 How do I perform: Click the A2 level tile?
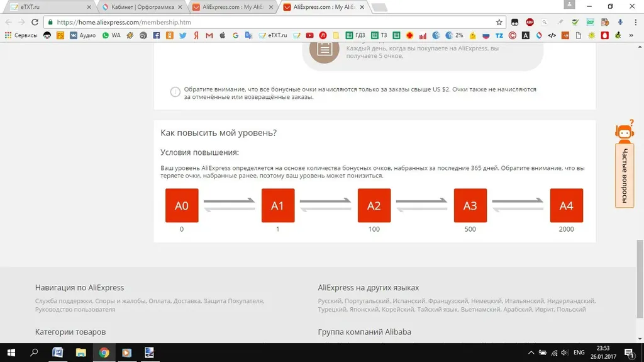374,205
